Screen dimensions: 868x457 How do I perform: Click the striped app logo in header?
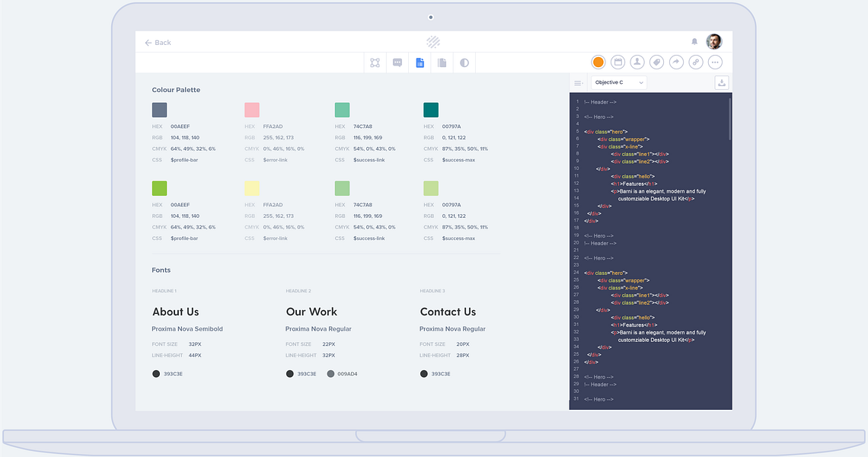[x=433, y=42]
